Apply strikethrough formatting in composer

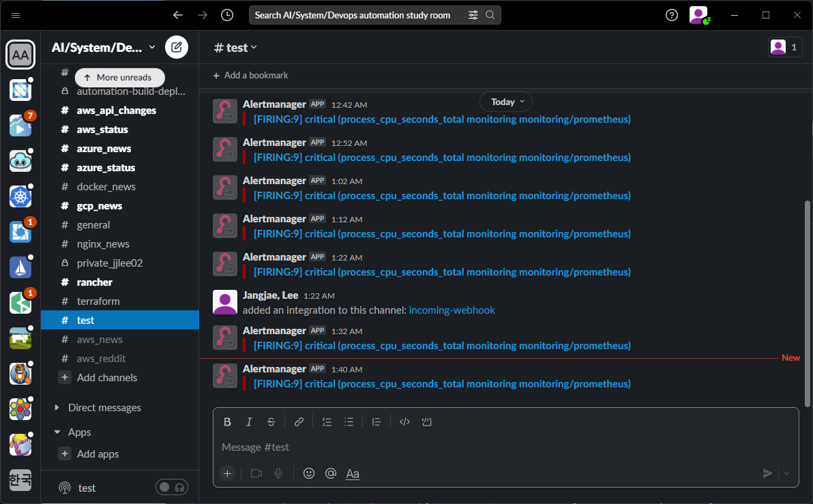coord(271,422)
